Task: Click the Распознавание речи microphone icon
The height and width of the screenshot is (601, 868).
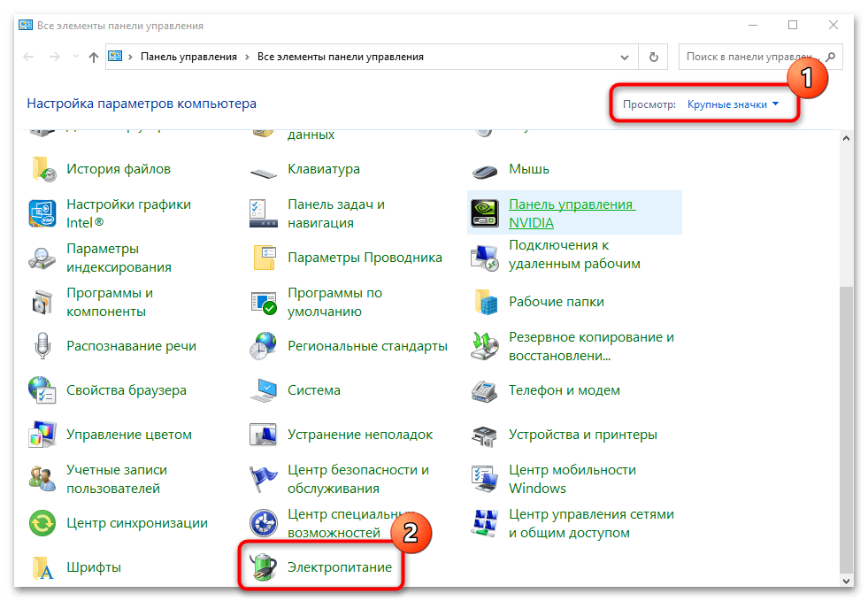Action: tap(42, 346)
